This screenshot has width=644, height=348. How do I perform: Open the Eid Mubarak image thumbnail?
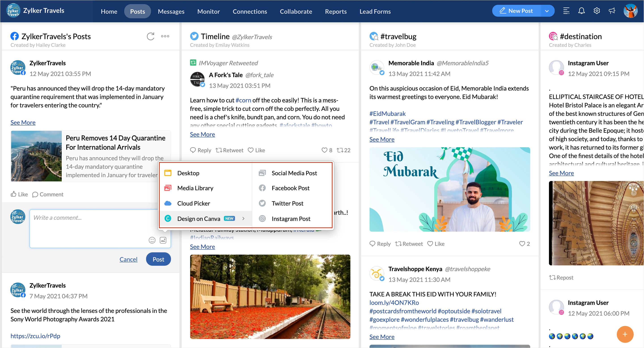(x=449, y=189)
